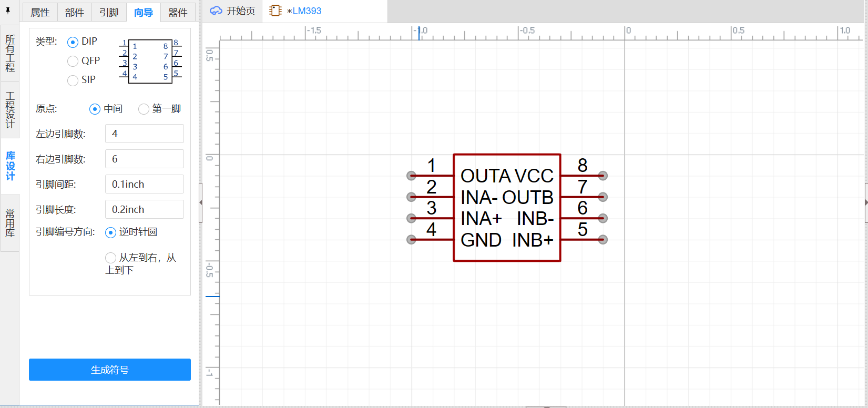Select the SIP package type

[x=73, y=80]
